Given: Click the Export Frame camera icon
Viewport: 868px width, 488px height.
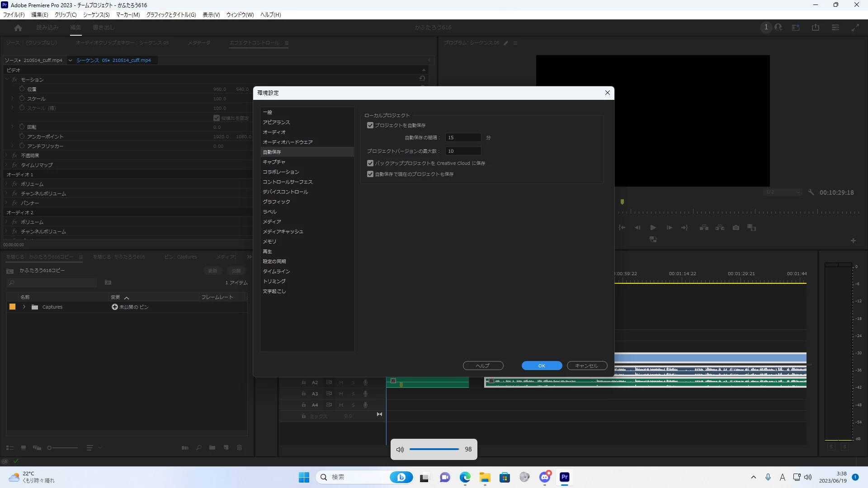Looking at the screenshot, I should (736, 228).
